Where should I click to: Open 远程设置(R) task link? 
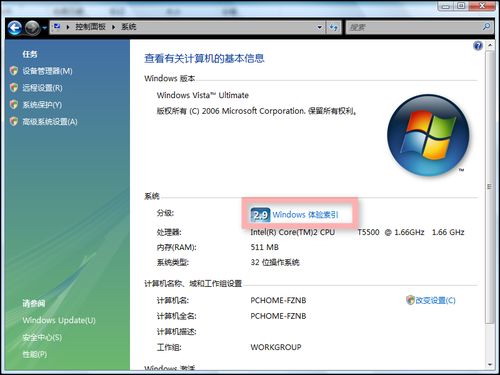click(42, 88)
